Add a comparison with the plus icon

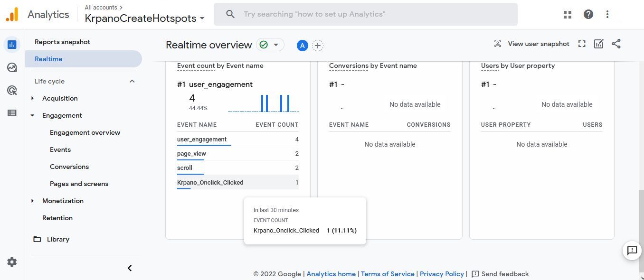318,46
